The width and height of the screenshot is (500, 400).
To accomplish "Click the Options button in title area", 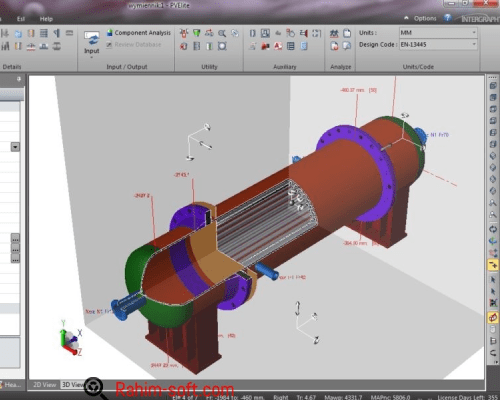I will tap(425, 18).
